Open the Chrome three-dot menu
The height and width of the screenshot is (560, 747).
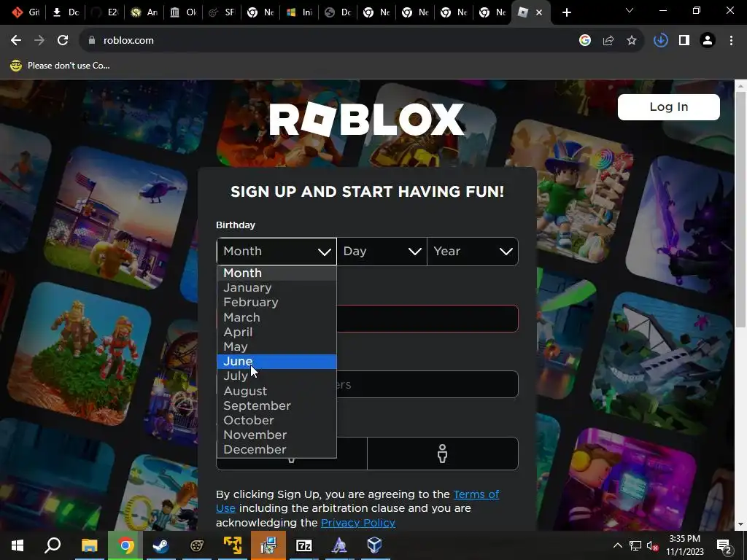pyautogui.click(x=731, y=41)
